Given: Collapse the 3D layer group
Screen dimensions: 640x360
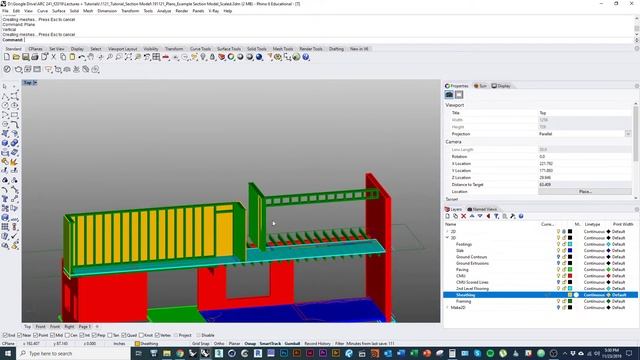Looking at the screenshot, I should [x=447, y=238].
